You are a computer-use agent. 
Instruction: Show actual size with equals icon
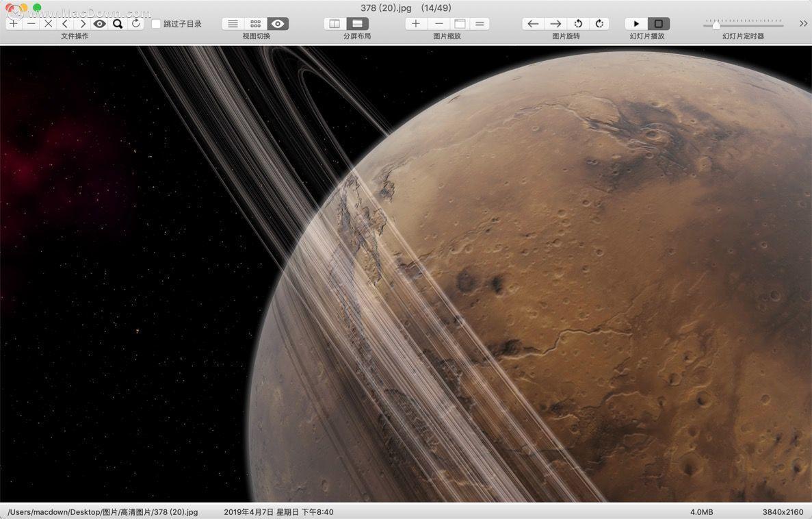click(480, 24)
